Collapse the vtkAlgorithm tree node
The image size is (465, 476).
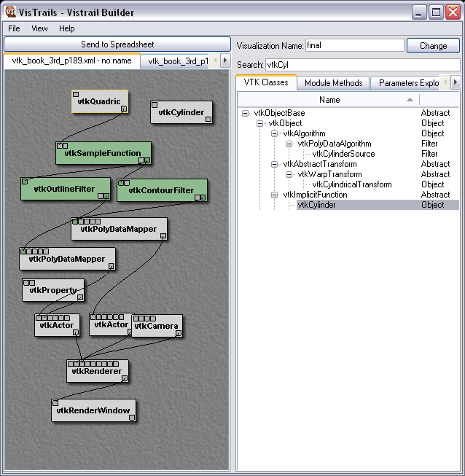(274, 133)
